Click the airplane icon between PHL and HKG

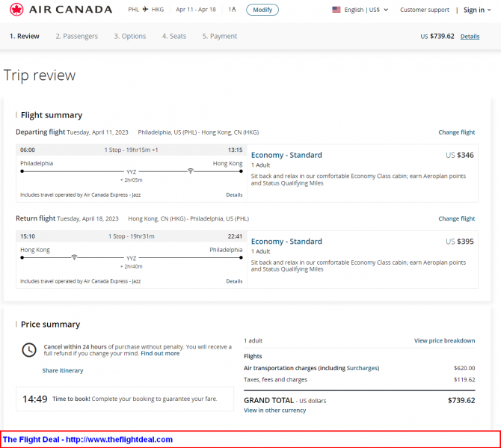pyautogui.click(x=145, y=9)
